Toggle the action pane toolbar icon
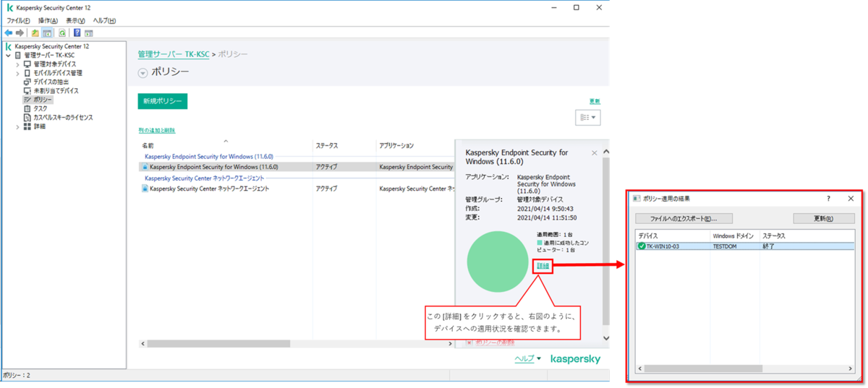The height and width of the screenshot is (388, 868). [89, 33]
